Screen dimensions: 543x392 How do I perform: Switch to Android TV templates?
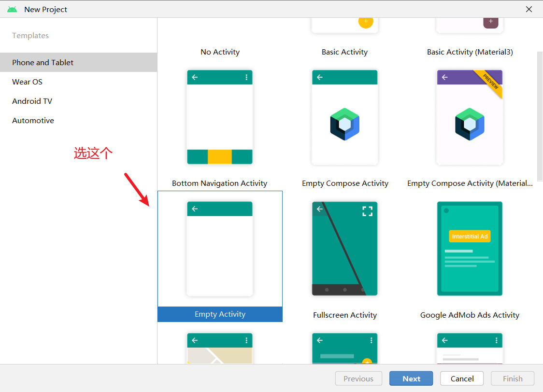click(79, 101)
